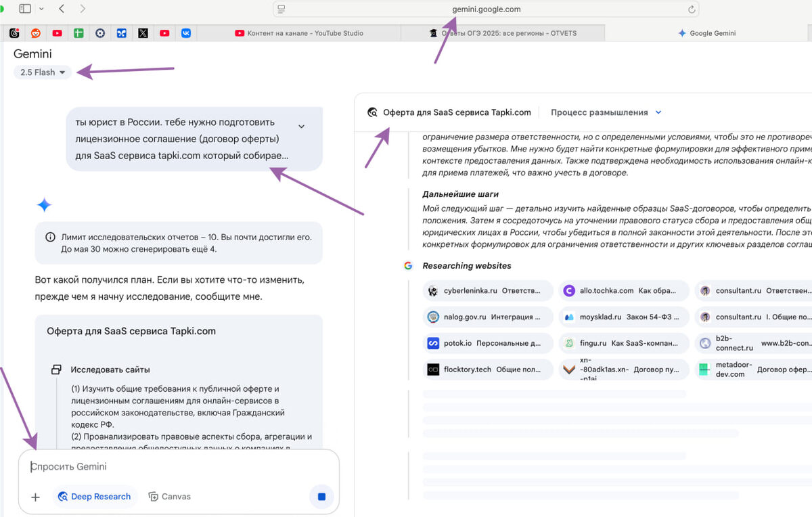Open the Threads pinned tab
Image resolution: width=812 pixels, height=517 pixels.
pos(14,32)
